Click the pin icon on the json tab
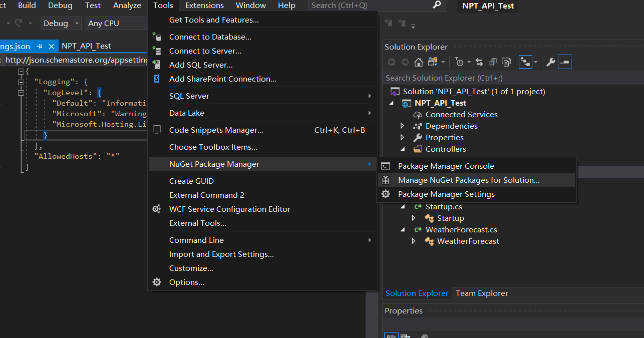This screenshot has width=644, height=338. pos(40,46)
